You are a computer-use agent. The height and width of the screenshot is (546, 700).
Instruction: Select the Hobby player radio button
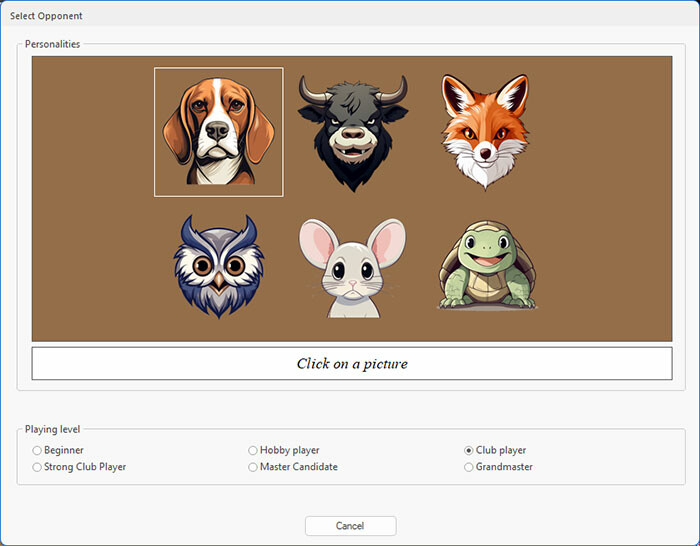[253, 451]
